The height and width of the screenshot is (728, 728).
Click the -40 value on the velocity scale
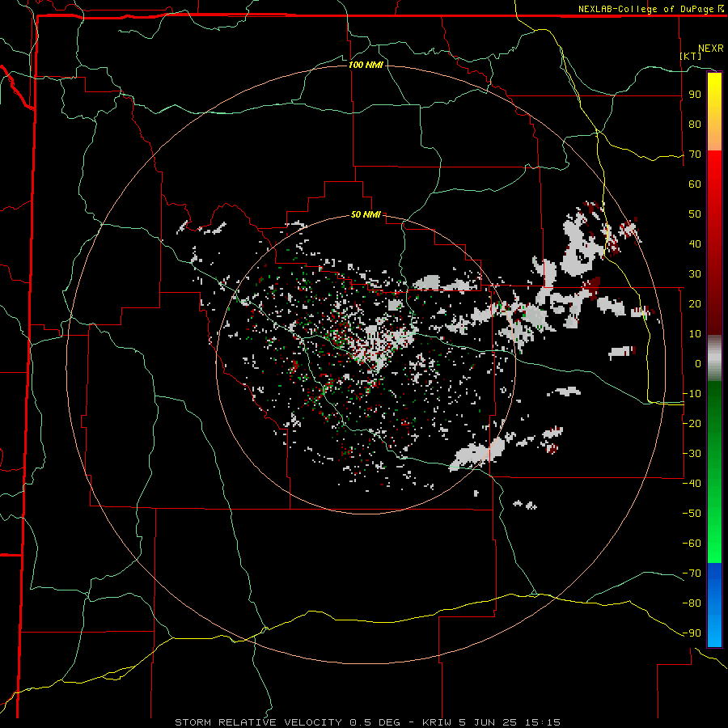coord(692,484)
